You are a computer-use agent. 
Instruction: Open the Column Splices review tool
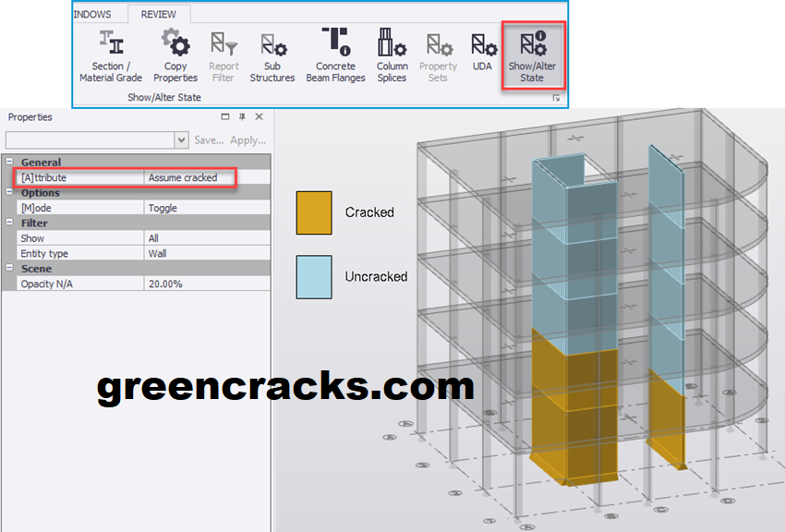point(392,55)
